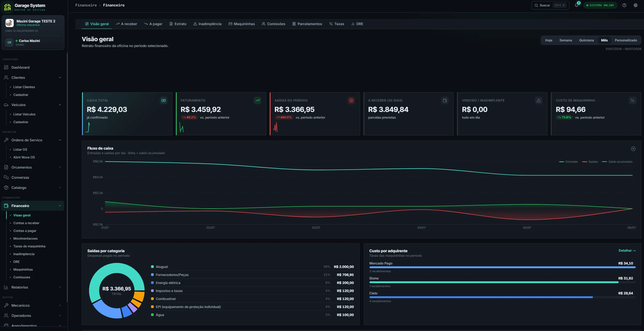Open the DRE tab
This screenshot has width=644, height=331.
pos(357,24)
